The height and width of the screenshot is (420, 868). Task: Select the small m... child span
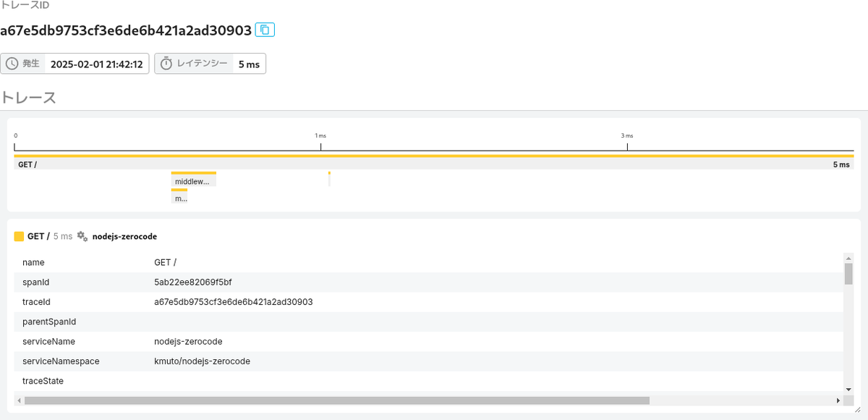(179, 196)
